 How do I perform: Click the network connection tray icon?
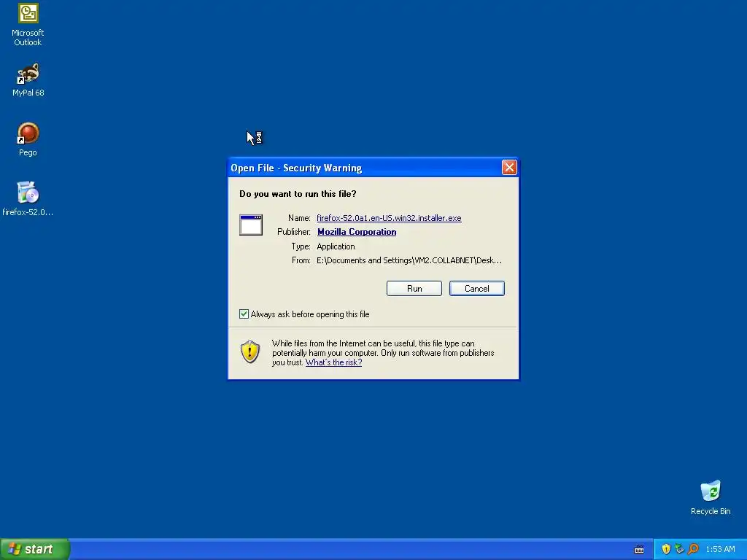tap(679, 549)
